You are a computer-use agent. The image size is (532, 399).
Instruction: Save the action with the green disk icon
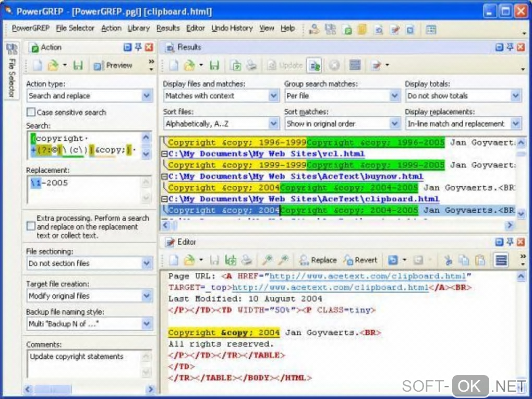[x=78, y=65]
